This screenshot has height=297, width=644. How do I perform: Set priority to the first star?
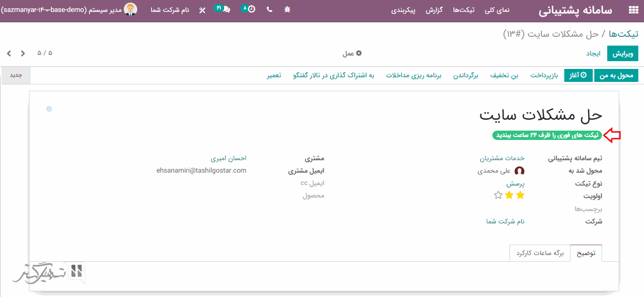520,195
